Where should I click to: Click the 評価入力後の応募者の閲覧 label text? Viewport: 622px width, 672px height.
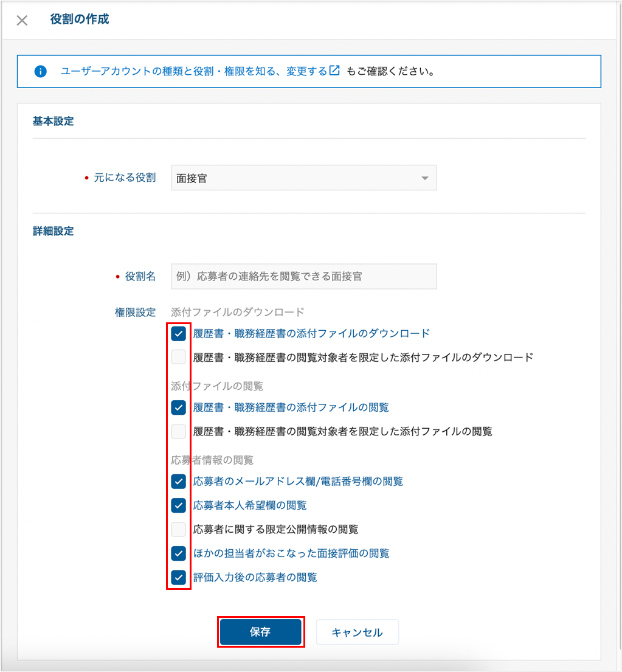click(255, 578)
